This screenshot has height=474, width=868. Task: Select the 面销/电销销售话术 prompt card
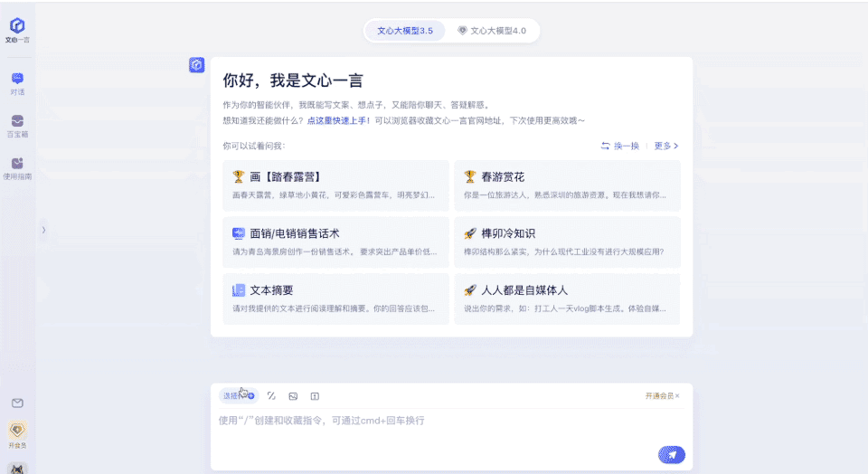(335, 242)
